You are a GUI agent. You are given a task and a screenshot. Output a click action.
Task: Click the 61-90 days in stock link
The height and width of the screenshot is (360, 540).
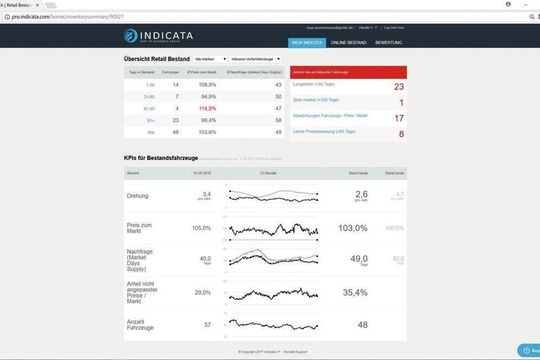[149, 109]
